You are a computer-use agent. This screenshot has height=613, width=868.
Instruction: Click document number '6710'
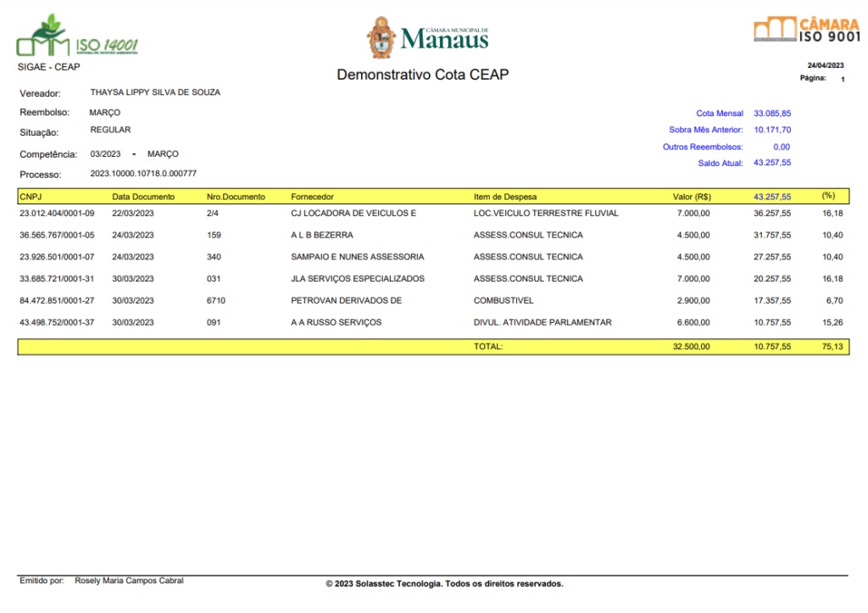(216, 301)
